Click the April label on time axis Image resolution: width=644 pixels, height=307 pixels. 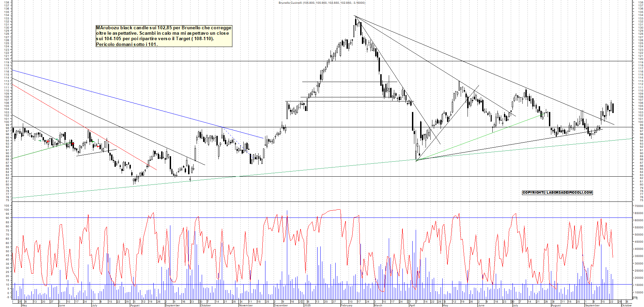tap(412, 305)
